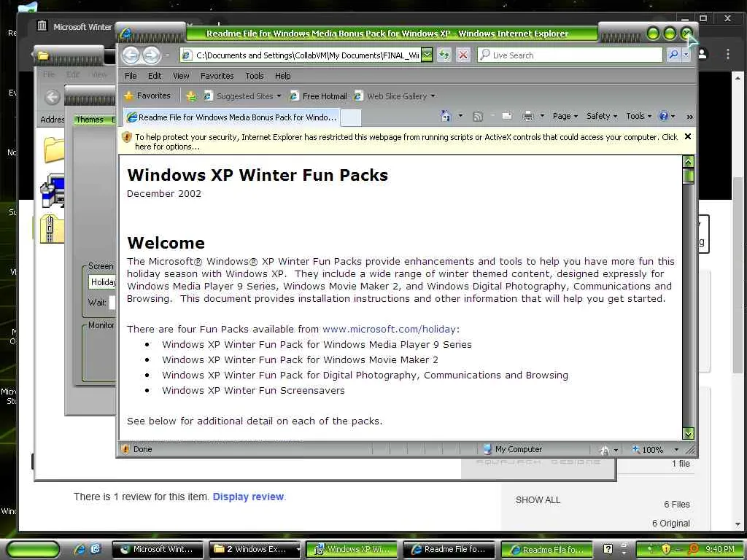The image size is (747, 560).
Task: Open 2 Windows Explorer taskbar group
Action: 255,549
